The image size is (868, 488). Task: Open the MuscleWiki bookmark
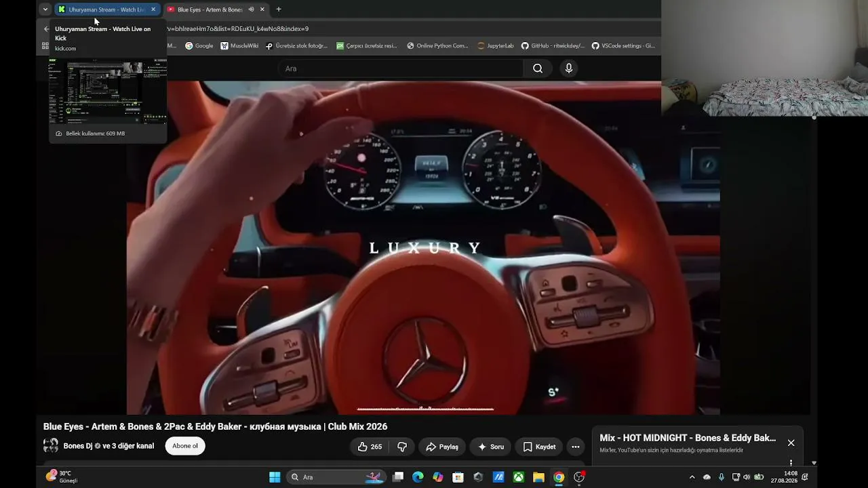[239, 46]
